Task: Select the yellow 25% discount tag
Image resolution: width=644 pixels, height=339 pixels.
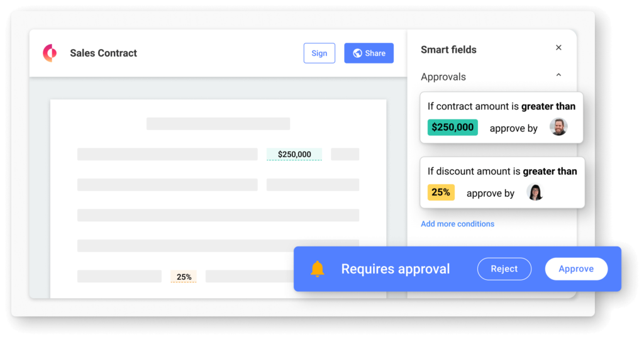Action: [441, 192]
